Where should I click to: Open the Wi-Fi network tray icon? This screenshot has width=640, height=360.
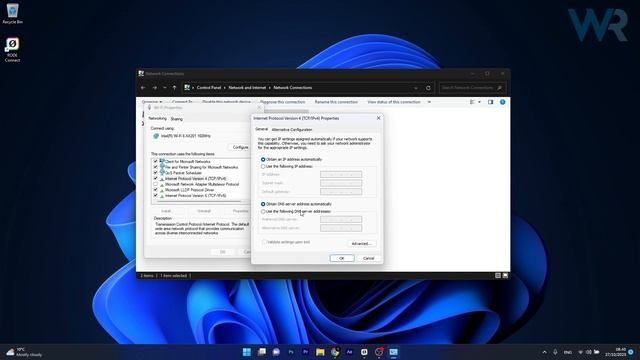(x=581, y=352)
